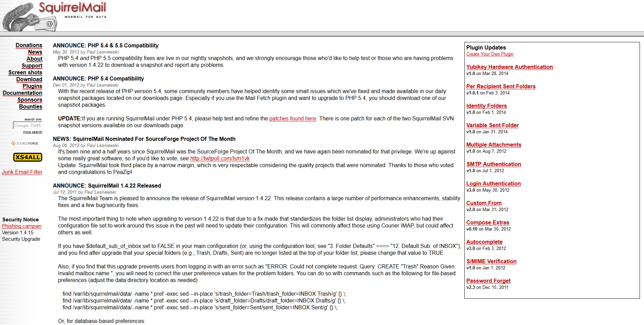Click the SquirrelMail squirrel logo
The image size is (644, 325).
coord(55,16)
